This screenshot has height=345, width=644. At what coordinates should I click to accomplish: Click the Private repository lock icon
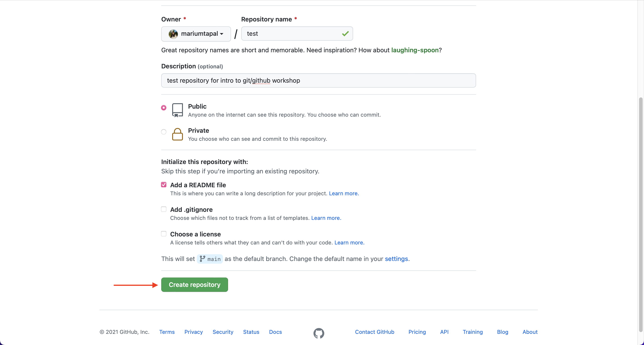178,135
